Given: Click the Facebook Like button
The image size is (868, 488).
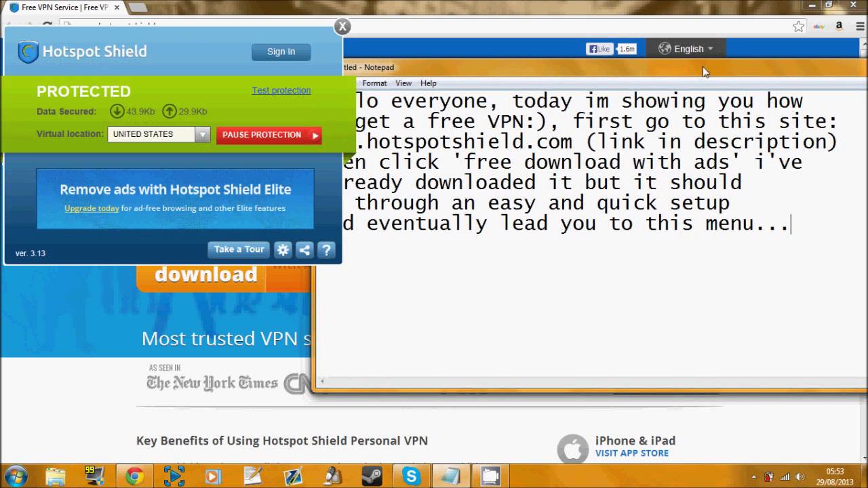Looking at the screenshot, I should 599,49.
